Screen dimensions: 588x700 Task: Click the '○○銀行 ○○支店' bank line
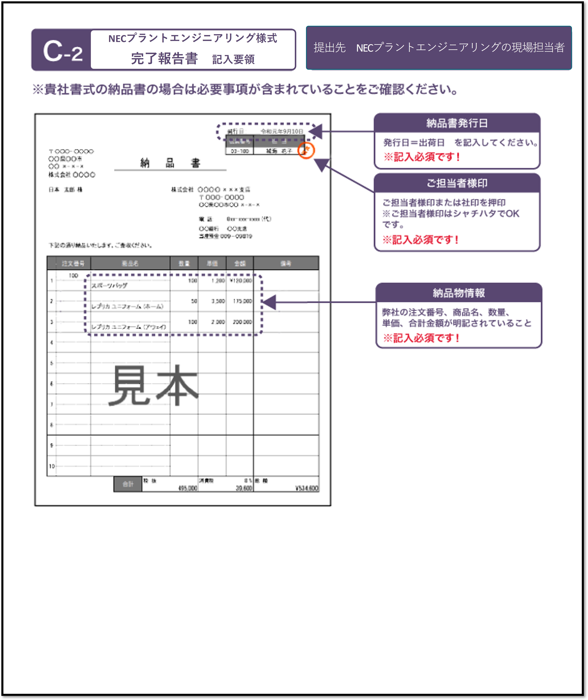pyautogui.click(x=223, y=229)
